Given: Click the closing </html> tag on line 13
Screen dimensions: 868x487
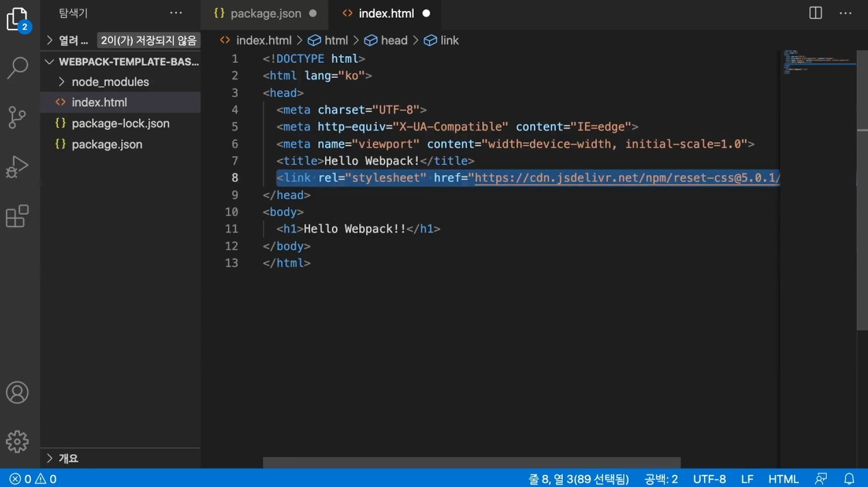Looking at the screenshot, I should pos(287,263).
